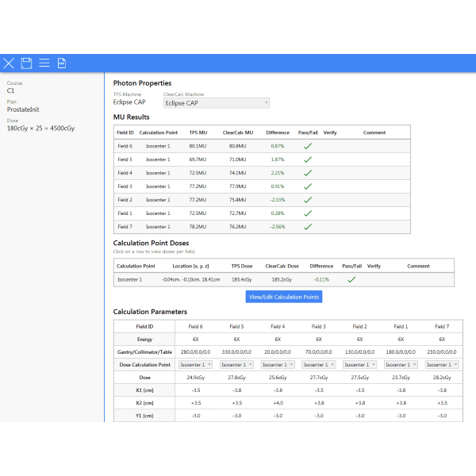Select the Field 5 row in MU Results
This screenshot has width=476, height=476.
(262, 159)
